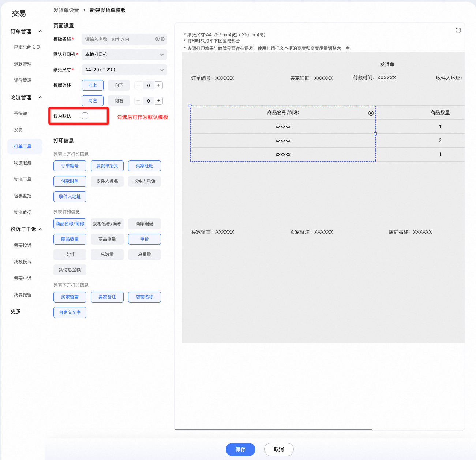476x460 pixels.
Task: Click the 模版名称 input field
Action: point(124,39)
